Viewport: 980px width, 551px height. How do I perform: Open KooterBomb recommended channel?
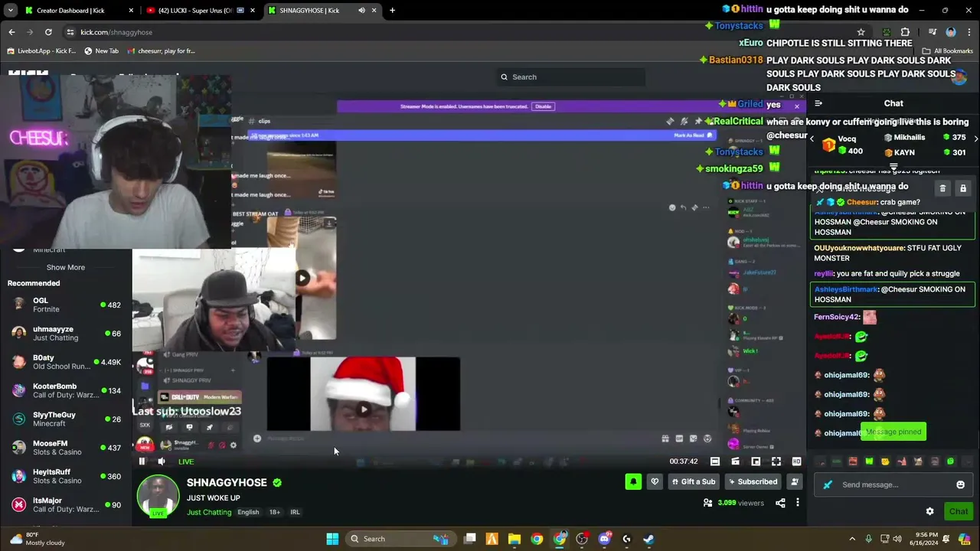pos(66,390)
